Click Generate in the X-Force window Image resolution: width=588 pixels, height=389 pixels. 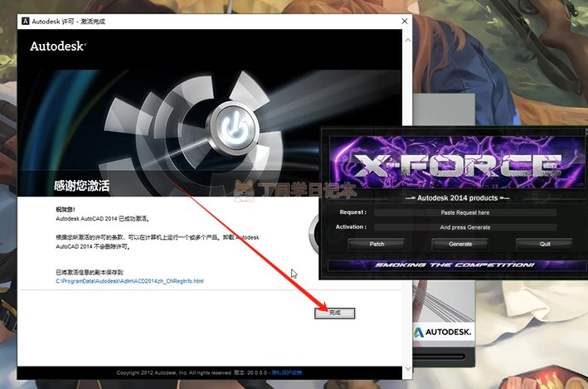pyautogui.click(x=460, y=244)
